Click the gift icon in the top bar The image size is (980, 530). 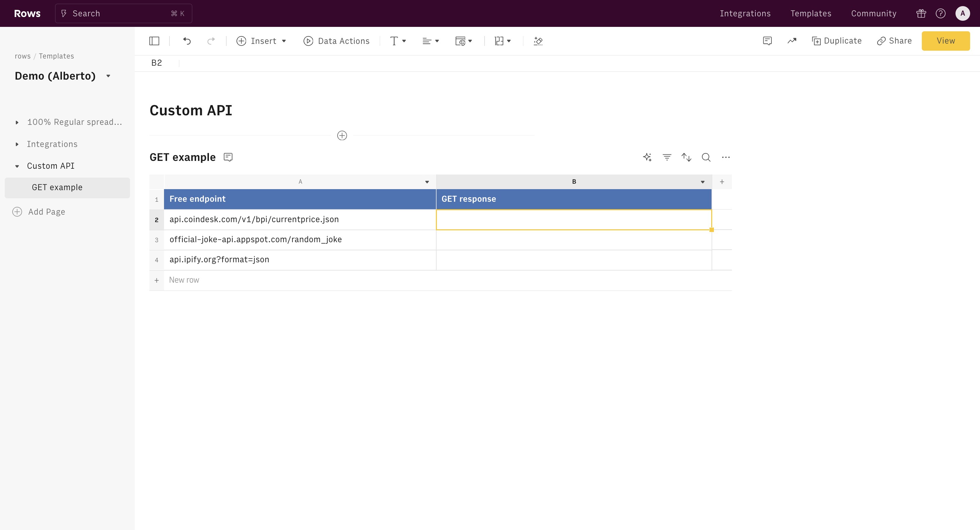(921, 14)
